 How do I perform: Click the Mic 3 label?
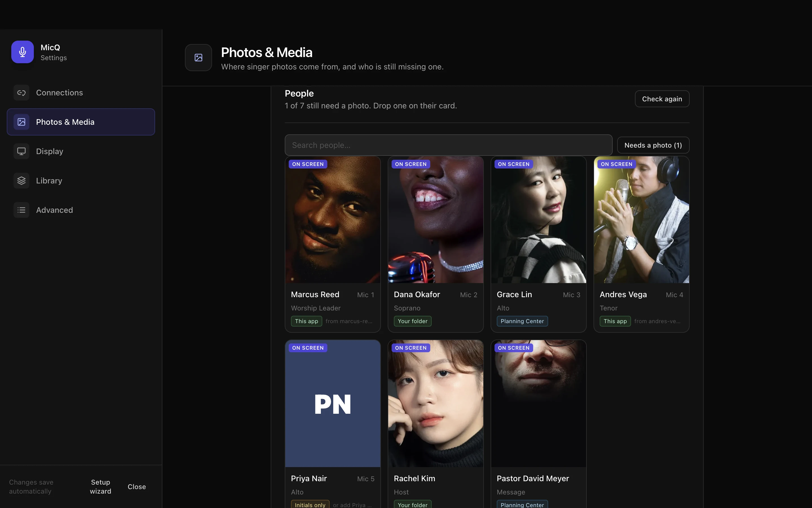(x=572, y=295)
